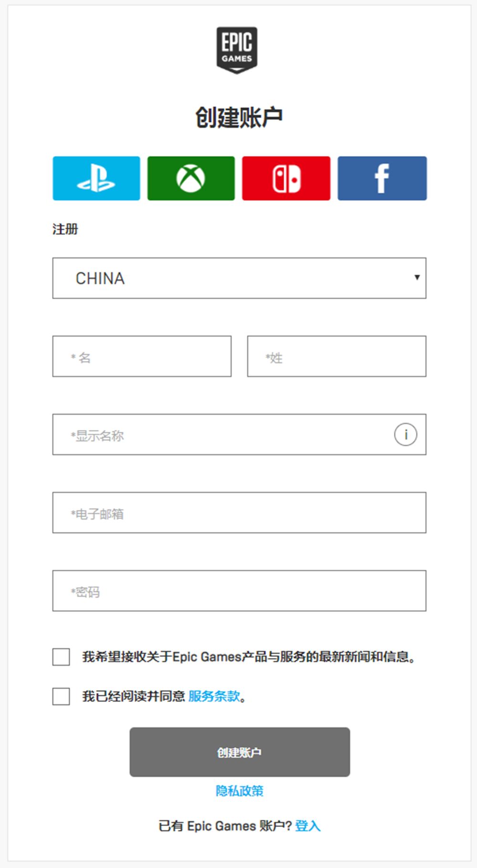The width and height of the screenshot is (477, 868).
Task: Click the 创建账户 submit button
Action: 239,752
